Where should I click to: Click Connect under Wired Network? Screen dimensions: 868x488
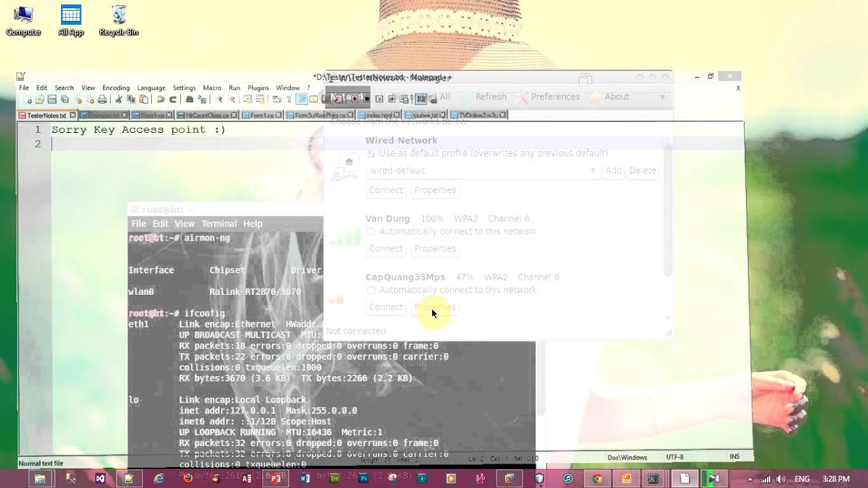386,190
